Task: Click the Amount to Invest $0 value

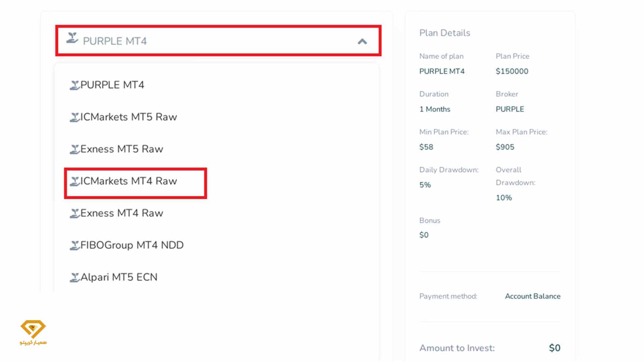Action: tap(554, 348)
